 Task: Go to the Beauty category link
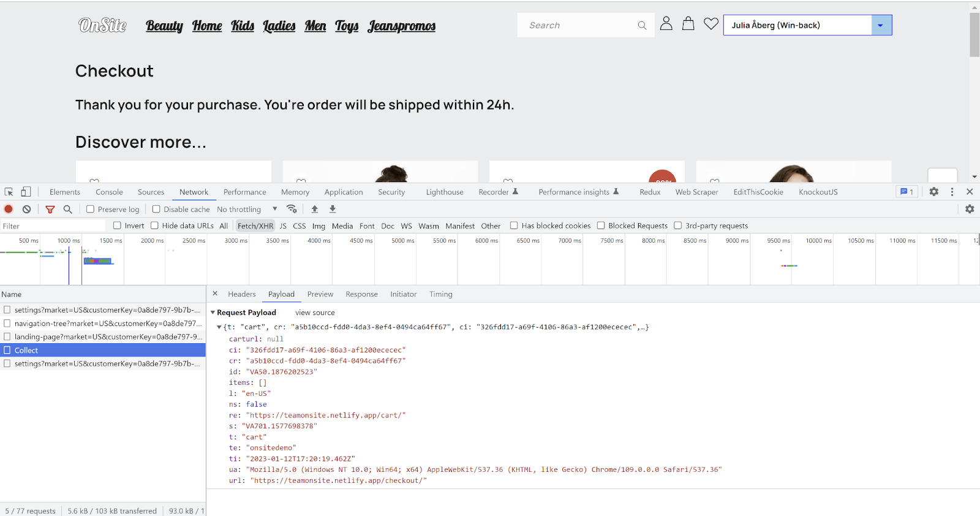164,26
